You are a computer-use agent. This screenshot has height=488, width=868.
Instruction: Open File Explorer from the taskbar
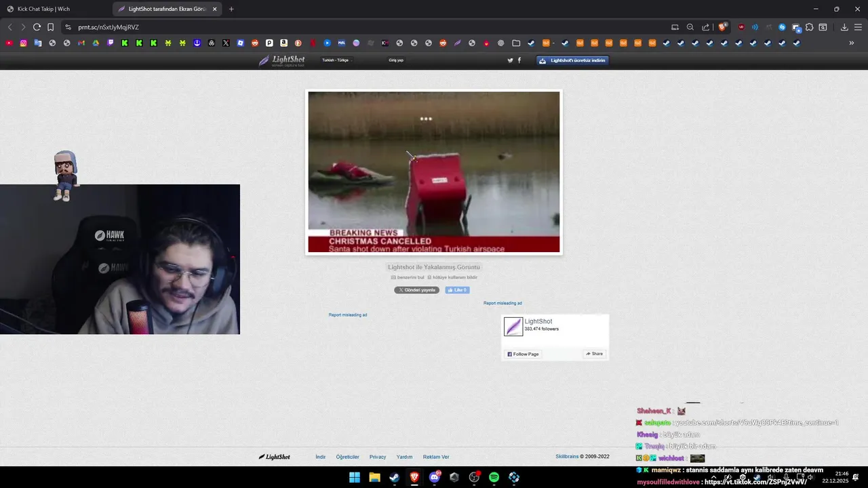(374, 477)
